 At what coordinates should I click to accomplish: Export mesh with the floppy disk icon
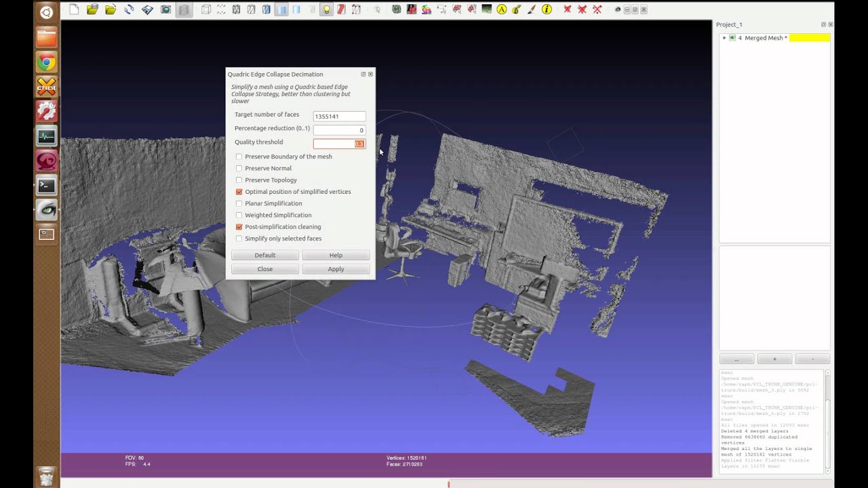(x=147, y=9)
